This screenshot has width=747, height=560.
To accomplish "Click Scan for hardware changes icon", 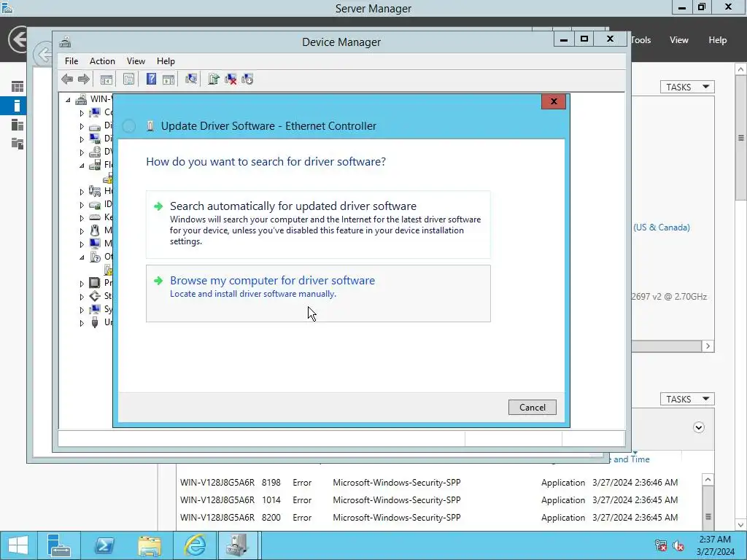I will [x=191, y=79].
